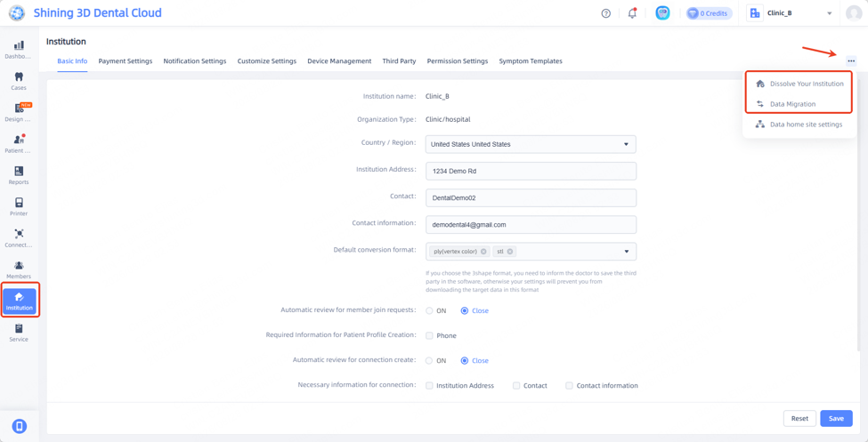Go to the Dashboard sidebar icon
868x442 pixels.
[19, 49]
